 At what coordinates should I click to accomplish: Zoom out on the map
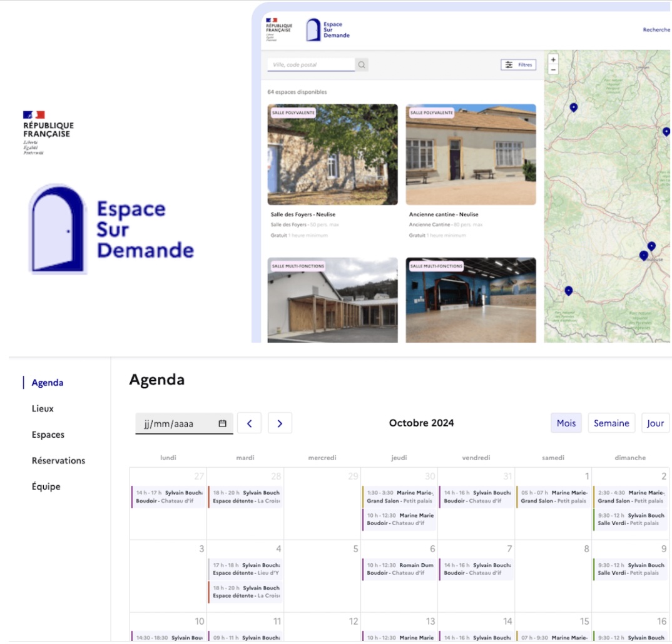553,70
